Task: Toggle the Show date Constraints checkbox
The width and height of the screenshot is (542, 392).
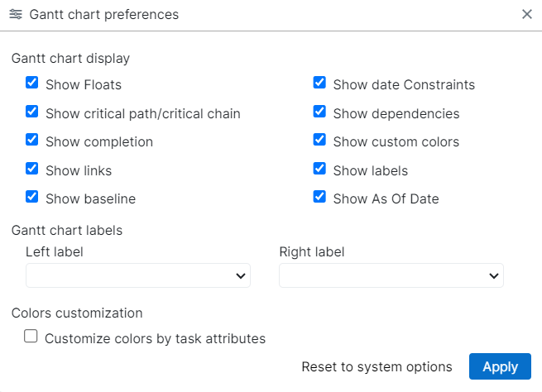Action: pyautogui.click(x=319, y=84)
